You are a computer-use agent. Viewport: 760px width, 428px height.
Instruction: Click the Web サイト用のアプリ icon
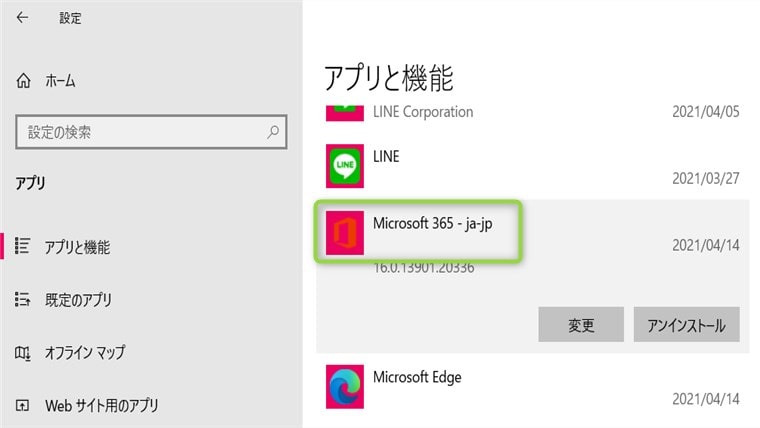pyautogui.click(x=22, y=405)
